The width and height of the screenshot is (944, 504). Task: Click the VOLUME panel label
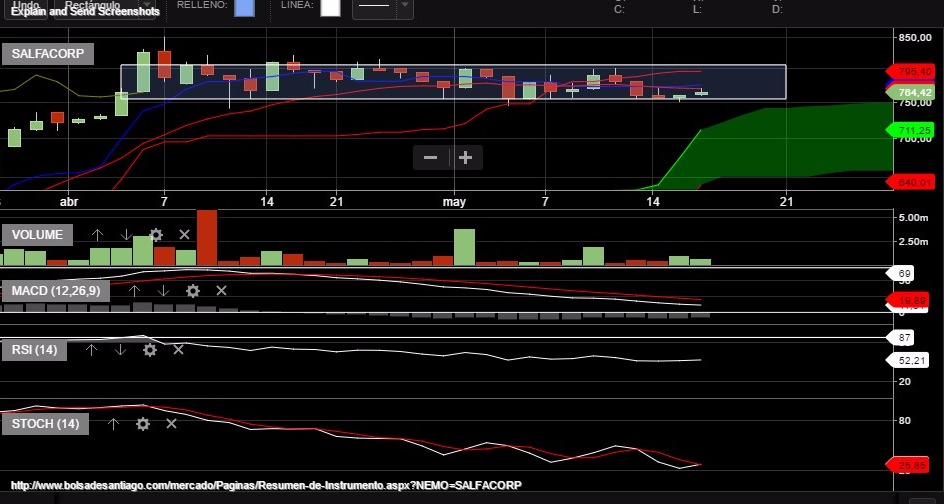point(37,235)
